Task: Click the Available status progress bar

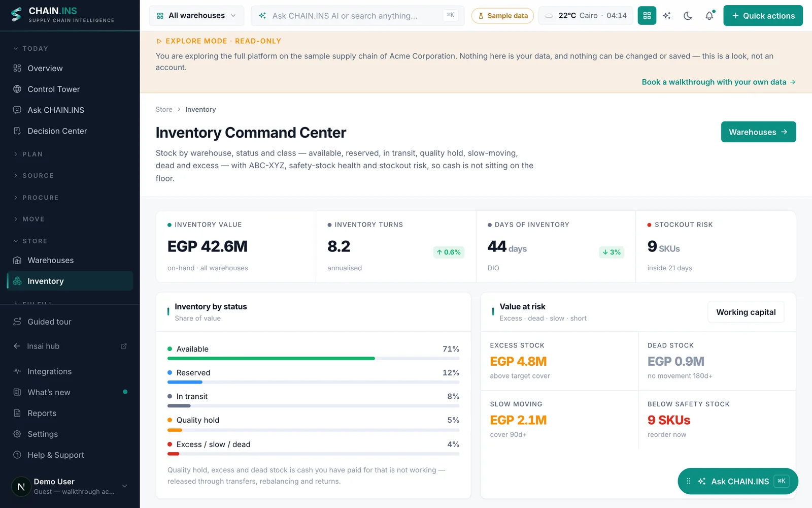Action: [x=313, y=359]
